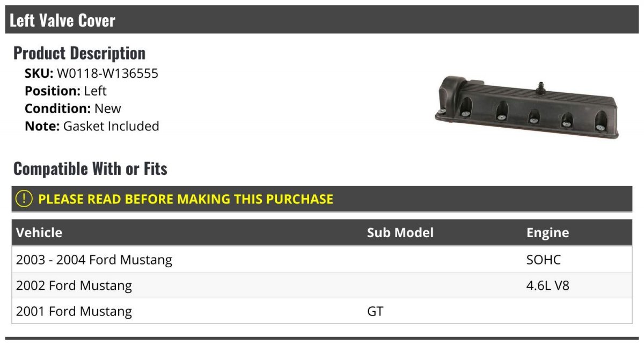Click the 2003 - 2004 Ford Mustang row
The width and height of the screenshot is (644, 345).
[x=322, y=260]
